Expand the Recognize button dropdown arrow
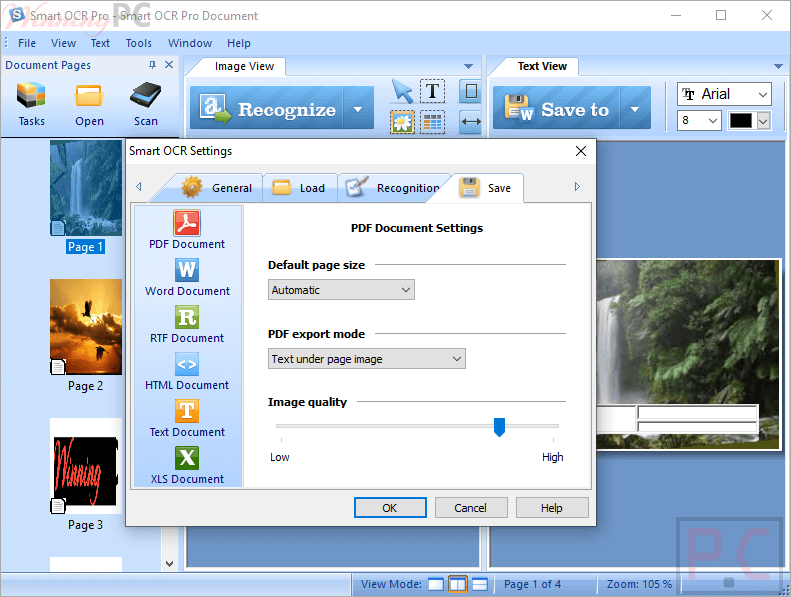This screenshot has height=597, width=791. click(x=358, y=109)
